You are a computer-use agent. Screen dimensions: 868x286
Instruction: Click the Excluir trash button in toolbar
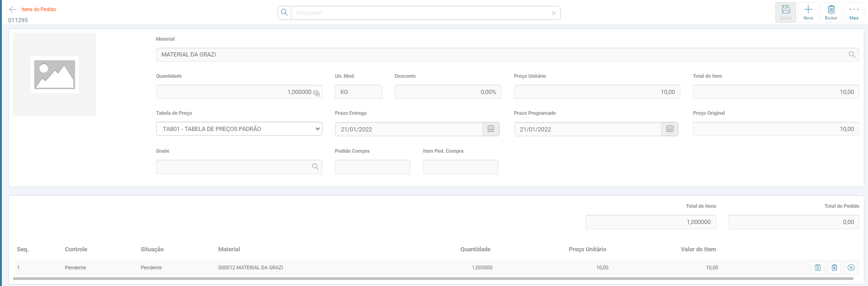[831, 12]
